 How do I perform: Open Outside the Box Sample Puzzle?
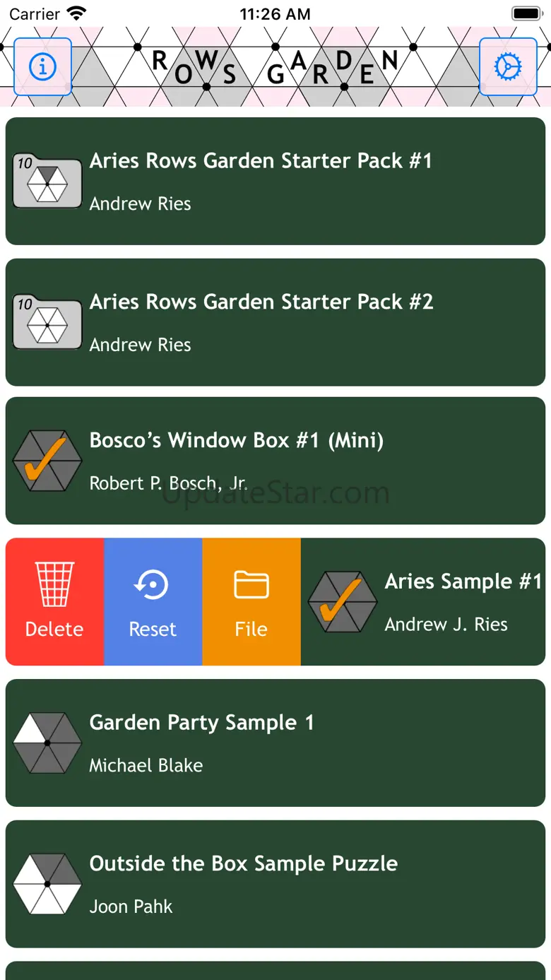[x=243, y=863]
